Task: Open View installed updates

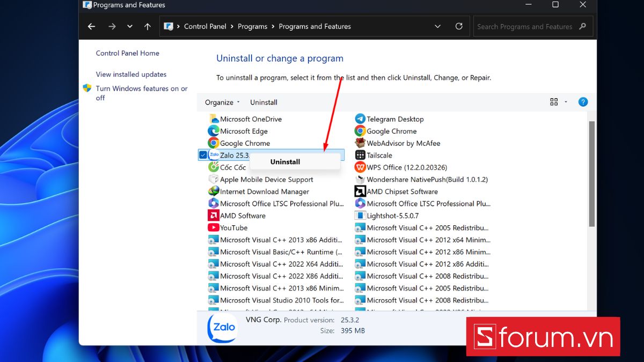Action: coord(131,75)
